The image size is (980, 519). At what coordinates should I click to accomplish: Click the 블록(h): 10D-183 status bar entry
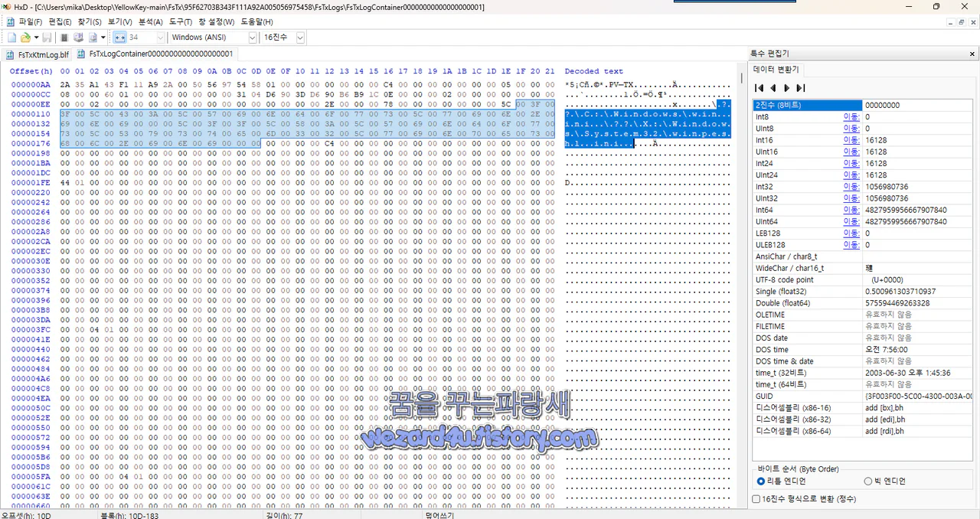[x=129, y=515]
